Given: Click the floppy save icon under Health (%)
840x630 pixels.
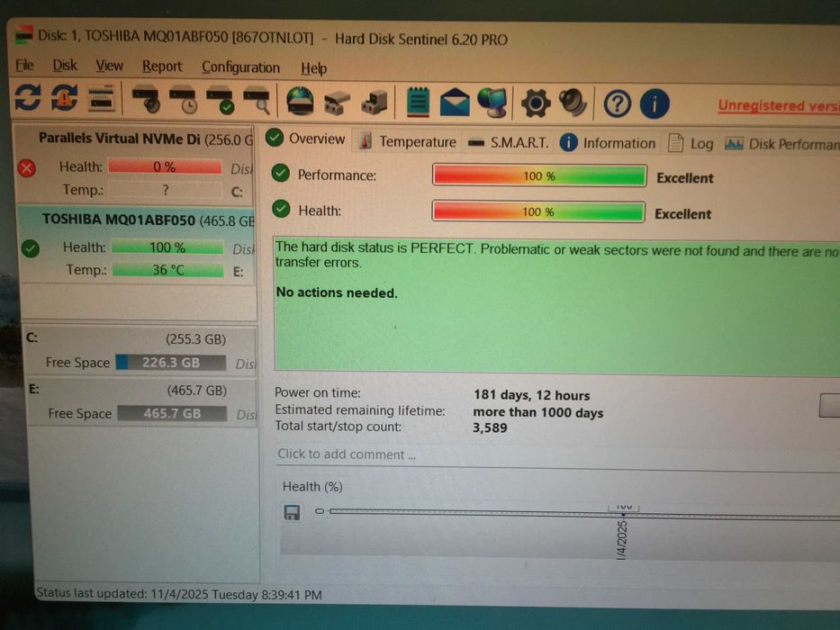Looking at the screenshot, I should click(292, 512).
